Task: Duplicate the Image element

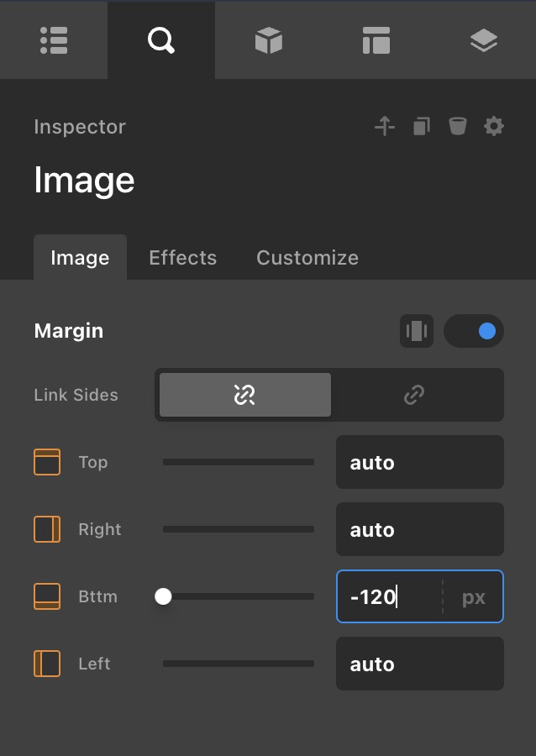Action: click(421, 127)
